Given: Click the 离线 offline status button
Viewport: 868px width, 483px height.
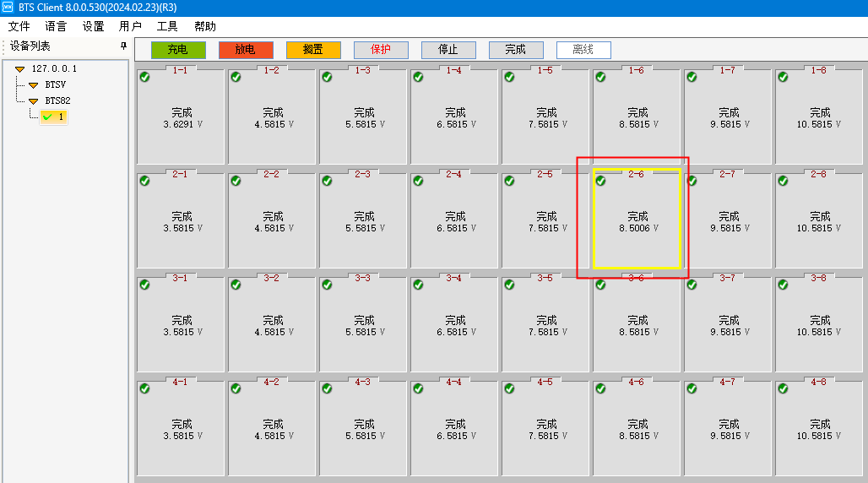Looking at the screenshot, I should pyautogui.click(x=583, y=50).
